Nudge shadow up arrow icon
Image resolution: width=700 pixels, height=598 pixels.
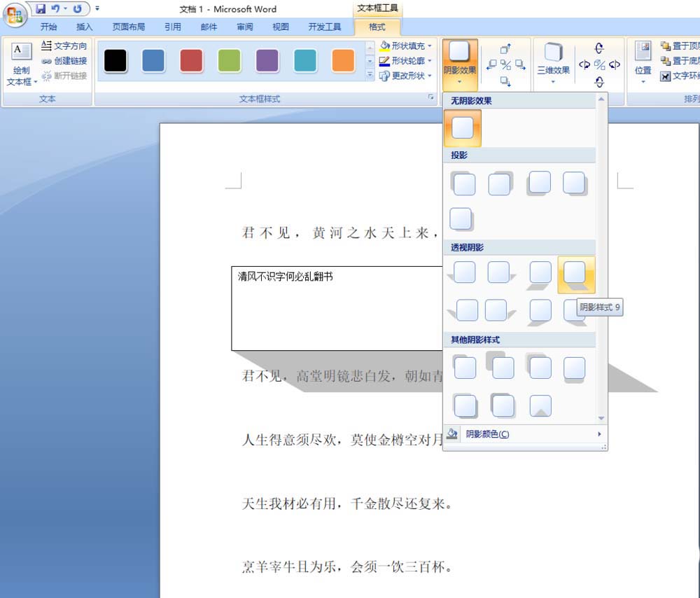[x=505, y=49]
